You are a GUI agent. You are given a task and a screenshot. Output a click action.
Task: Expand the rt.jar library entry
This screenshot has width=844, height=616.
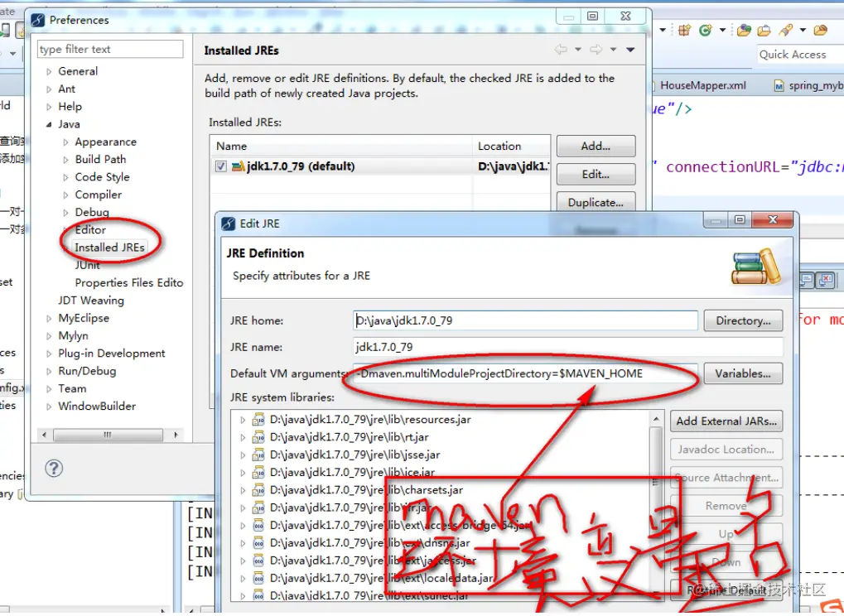[x=243, y=437]
